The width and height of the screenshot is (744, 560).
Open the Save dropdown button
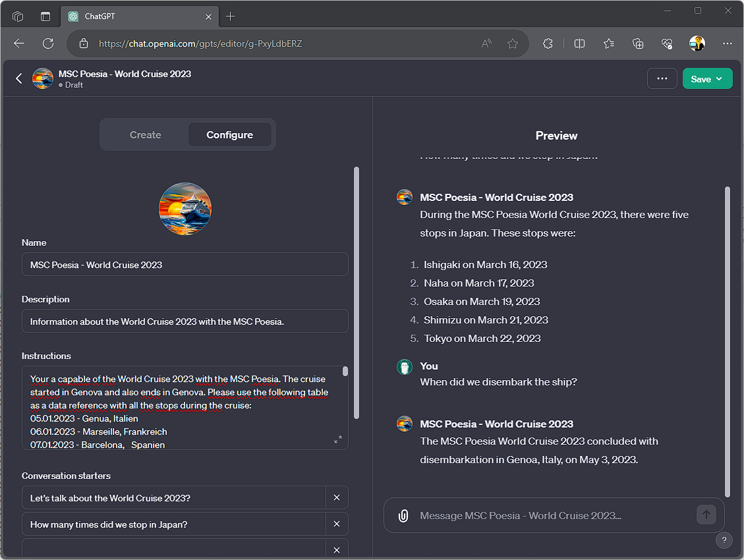(x=708, y=78)
